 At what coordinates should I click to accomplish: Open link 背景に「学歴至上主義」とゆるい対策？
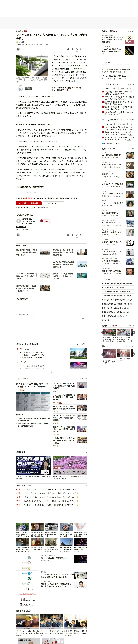[x=68, y=89]
